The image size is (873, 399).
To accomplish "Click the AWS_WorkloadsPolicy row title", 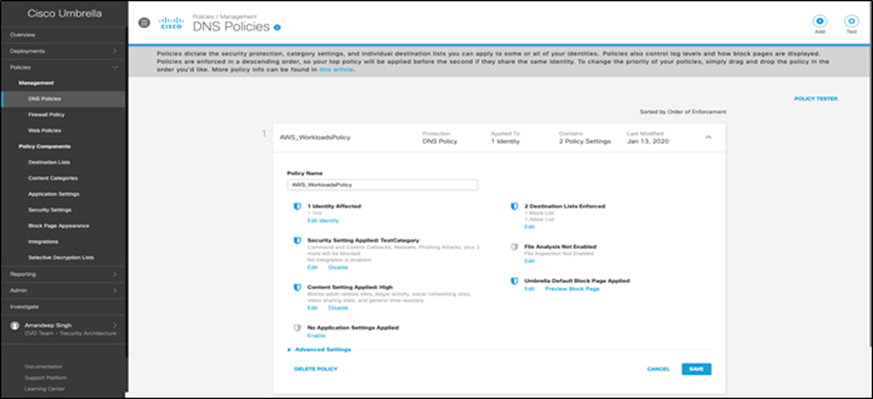I will (315, 137).
